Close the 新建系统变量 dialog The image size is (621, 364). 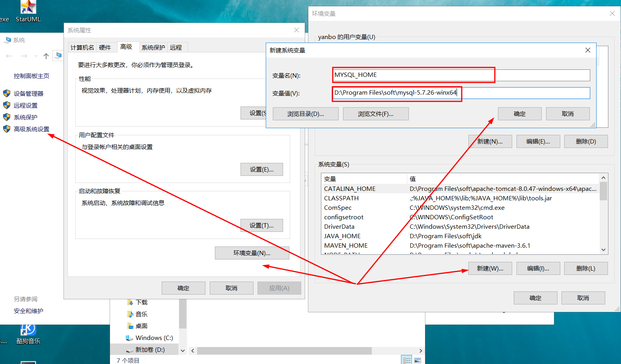click(588, 50)
